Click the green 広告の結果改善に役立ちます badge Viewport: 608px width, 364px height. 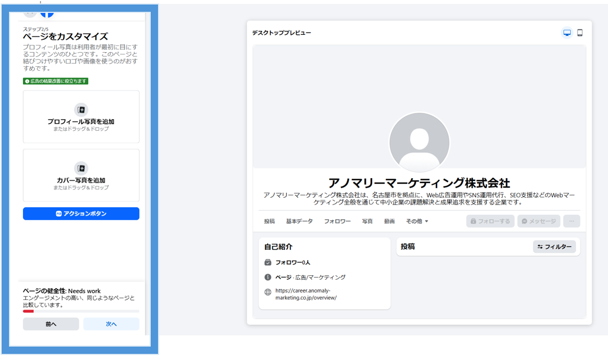pos(56,81)
